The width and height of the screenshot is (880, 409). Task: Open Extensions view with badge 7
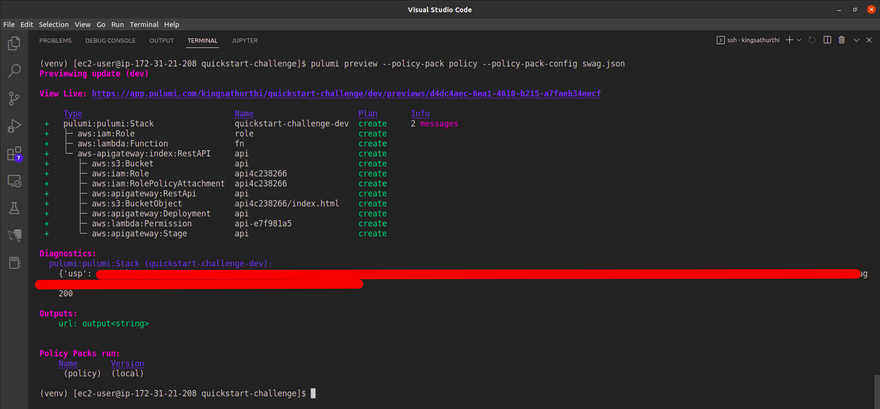click(14, 154)
